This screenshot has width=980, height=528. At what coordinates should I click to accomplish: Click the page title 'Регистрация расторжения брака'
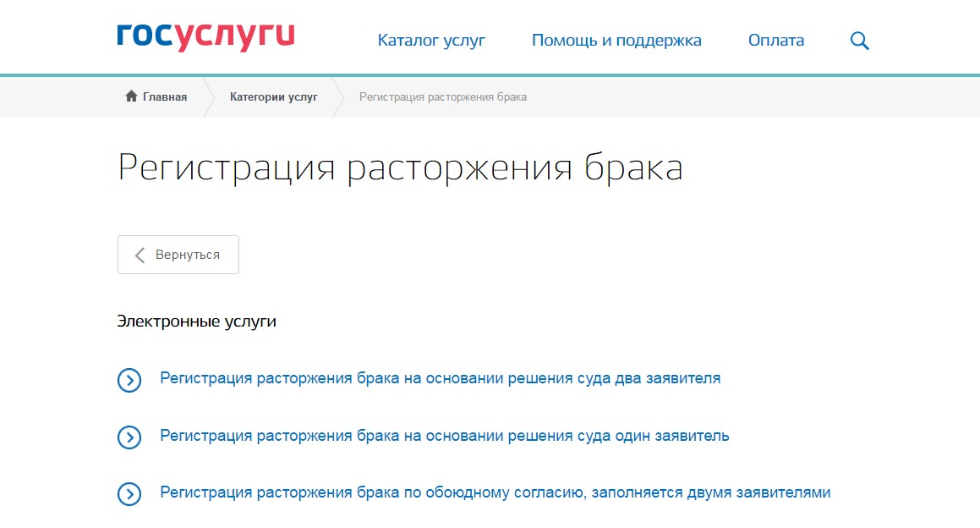pos(400,168)
